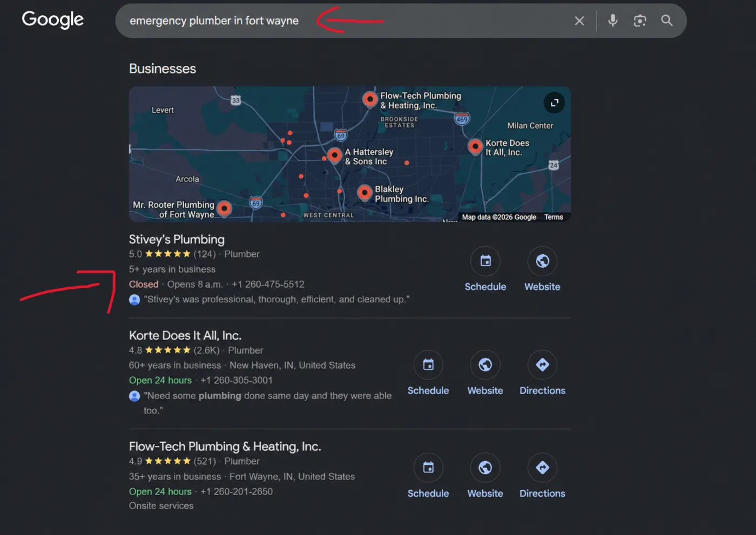
Task: Open the Flow-Tech Plumbing & Heating, Inc. listing title
Action: (x=225, y=446)
